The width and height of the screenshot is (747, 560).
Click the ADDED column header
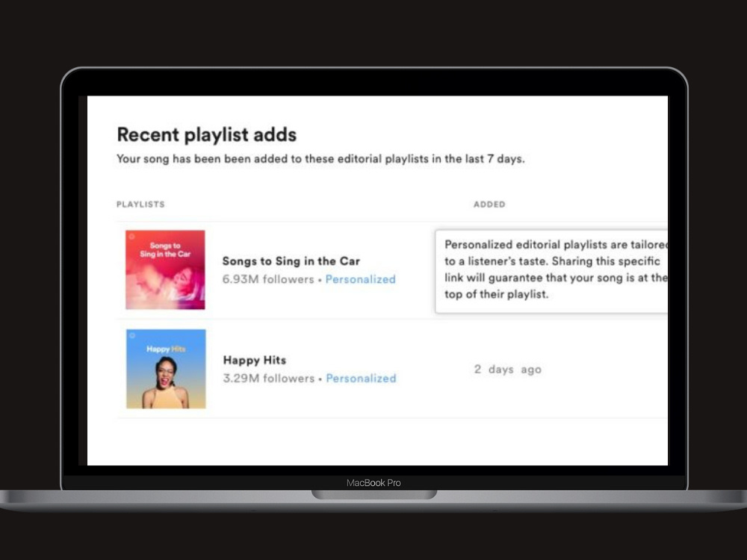(489, 205)
